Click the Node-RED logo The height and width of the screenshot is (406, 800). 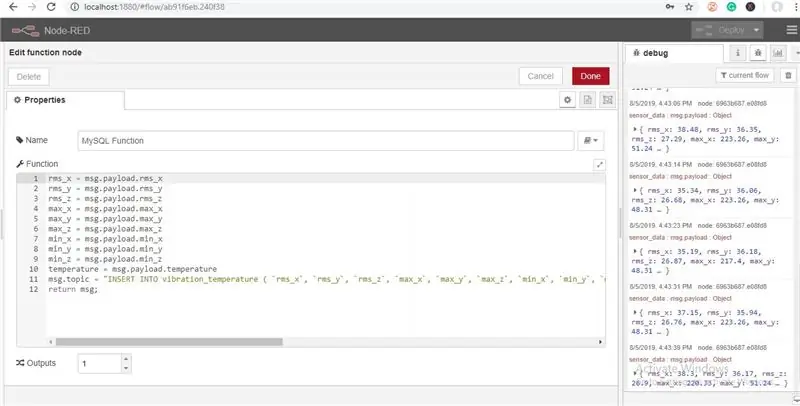(26, 31)
